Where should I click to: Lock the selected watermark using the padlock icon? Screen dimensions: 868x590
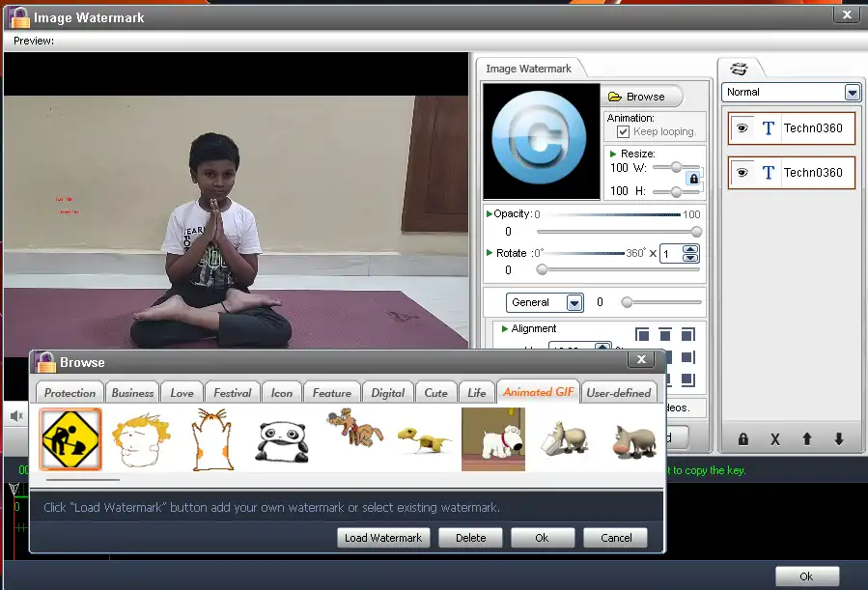pyautogui.click(x=742, y=438)
